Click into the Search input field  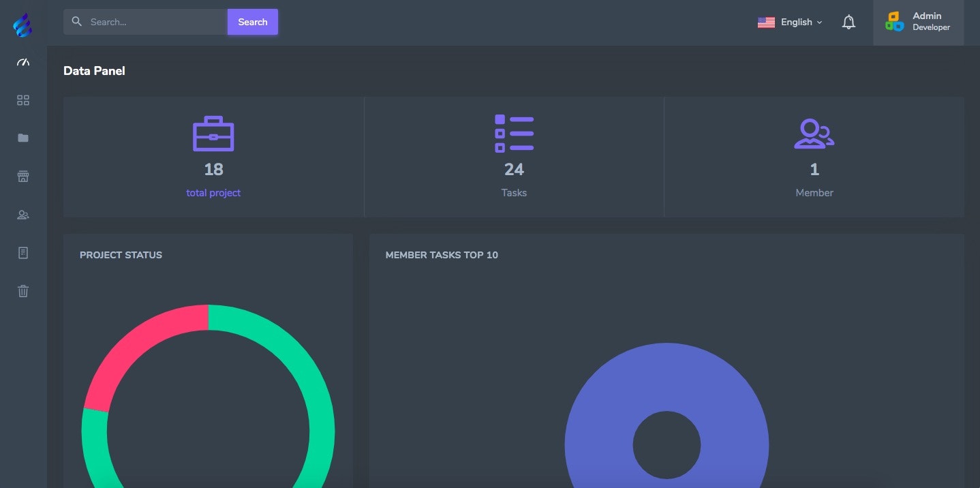click(145, 22)
